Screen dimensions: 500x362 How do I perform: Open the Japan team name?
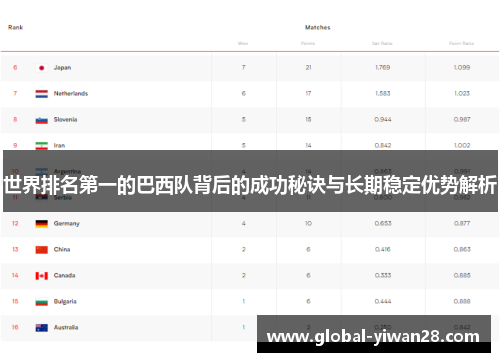click(62, 68)
